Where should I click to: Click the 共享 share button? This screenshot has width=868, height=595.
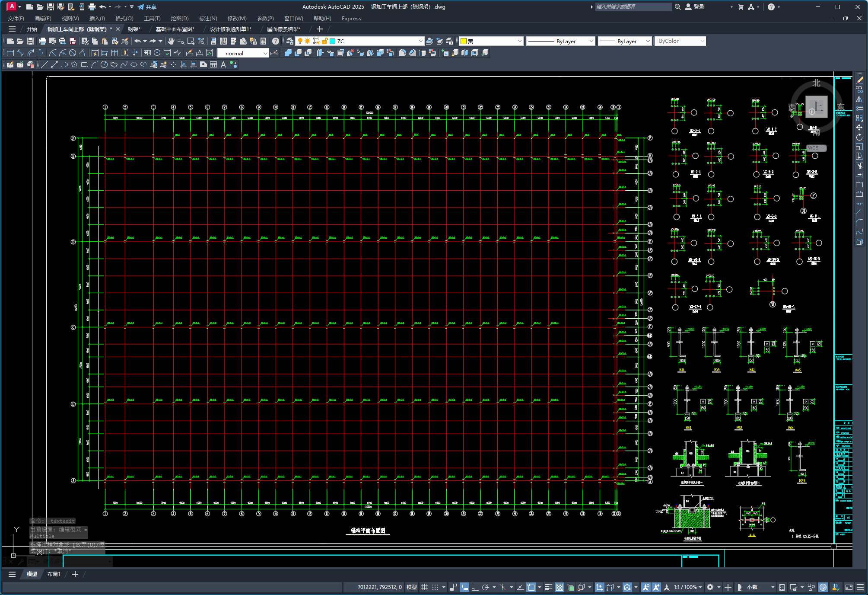point(147,7)
